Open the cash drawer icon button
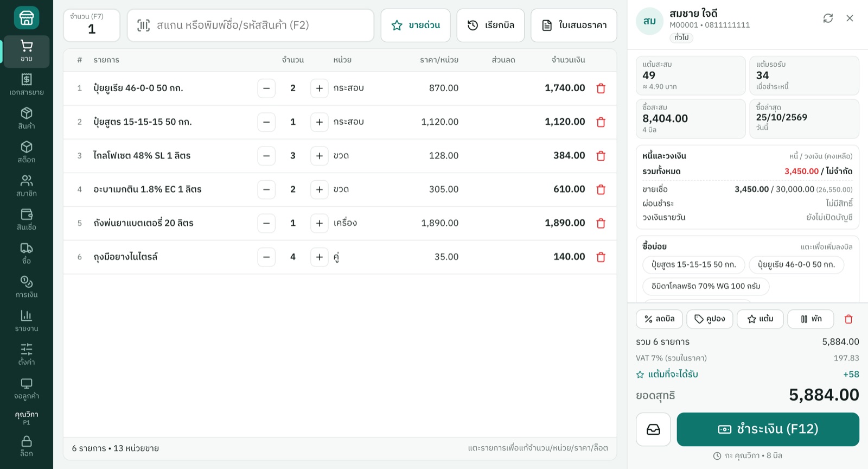Viewport: 868px width, 469px height. click(653, 429)
